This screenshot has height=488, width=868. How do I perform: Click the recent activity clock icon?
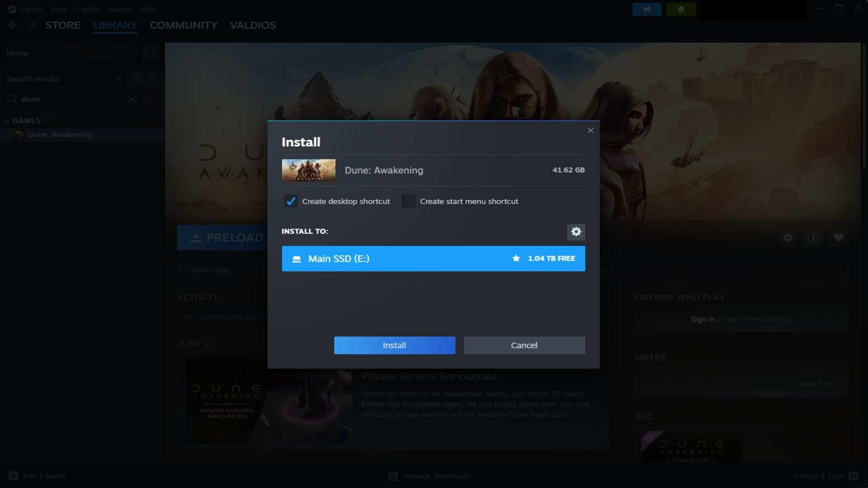click(x=137, y=78)
